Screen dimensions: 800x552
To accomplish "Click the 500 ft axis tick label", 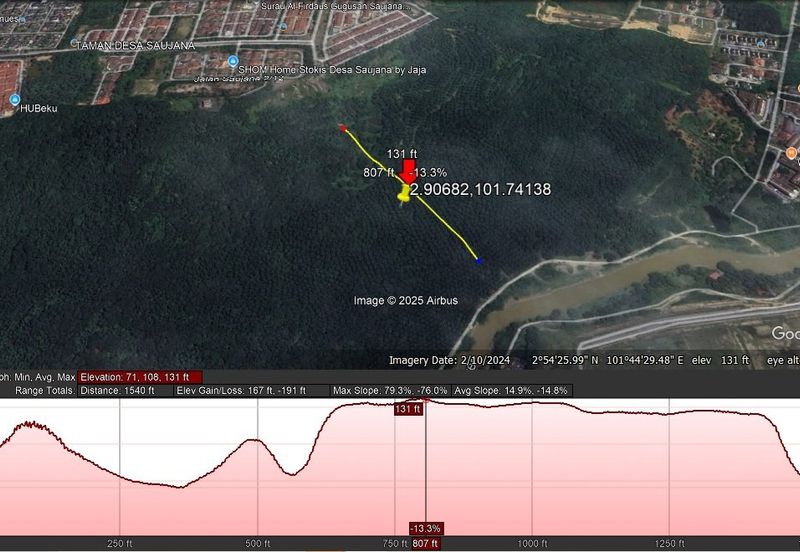I will coord(257,543).
